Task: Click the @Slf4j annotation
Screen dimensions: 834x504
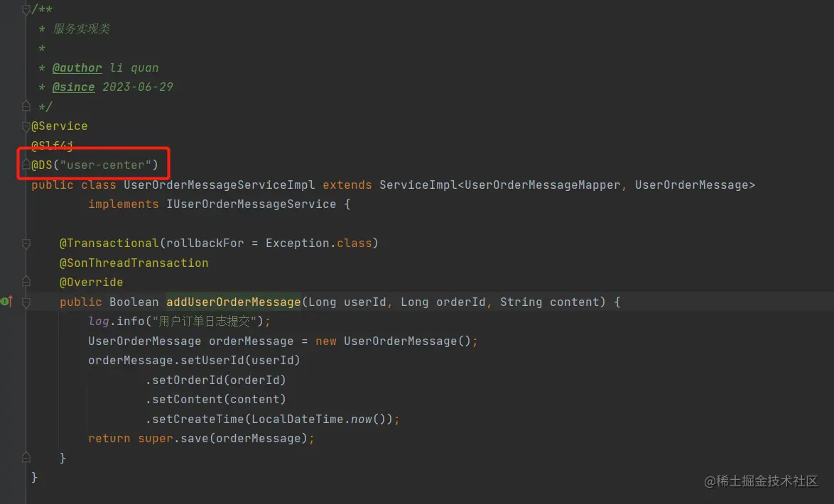Action: coord(52,145)
